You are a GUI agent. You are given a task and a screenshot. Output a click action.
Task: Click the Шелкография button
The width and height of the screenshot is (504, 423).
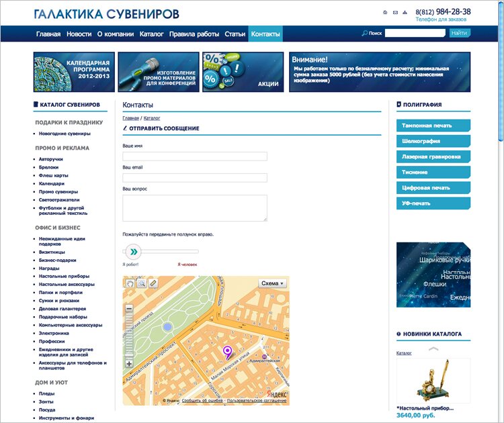click(433, 141)
